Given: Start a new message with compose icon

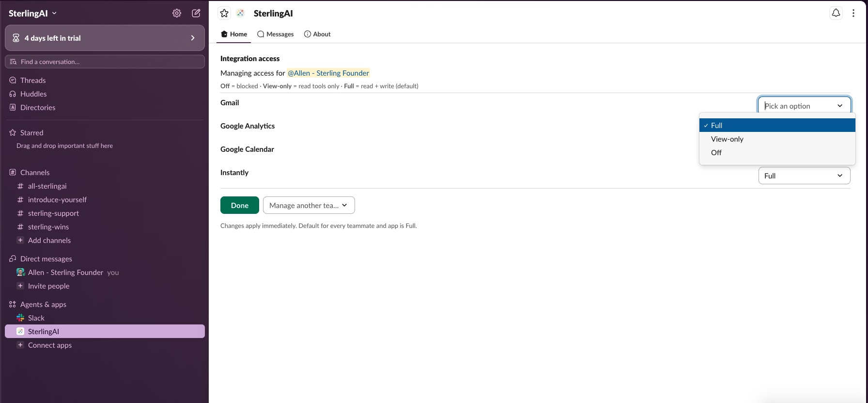Looking at the screenshot, I should point(196,13).
